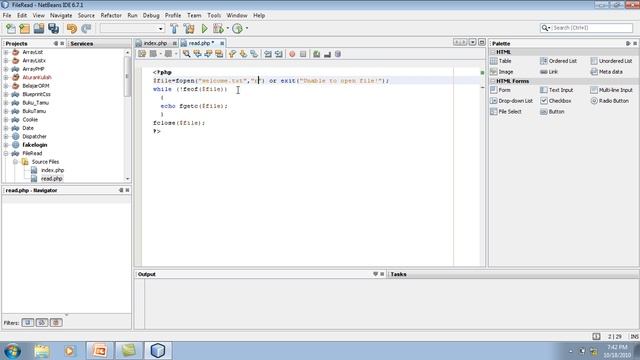Screen dimensions: 640x360
Task: Select index.php in the project tree
Action: (x=53, y=170)
